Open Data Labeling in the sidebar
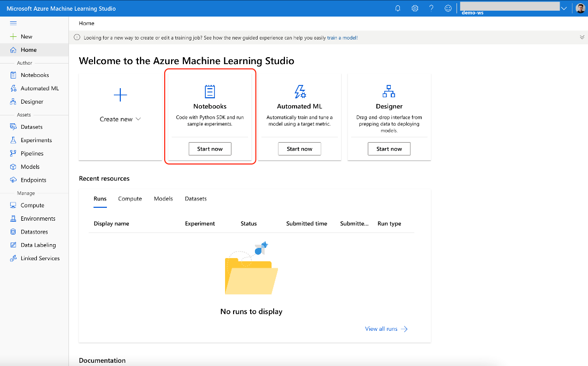The height and width of the screenshot is (366, 588). [x=38, y=245]
